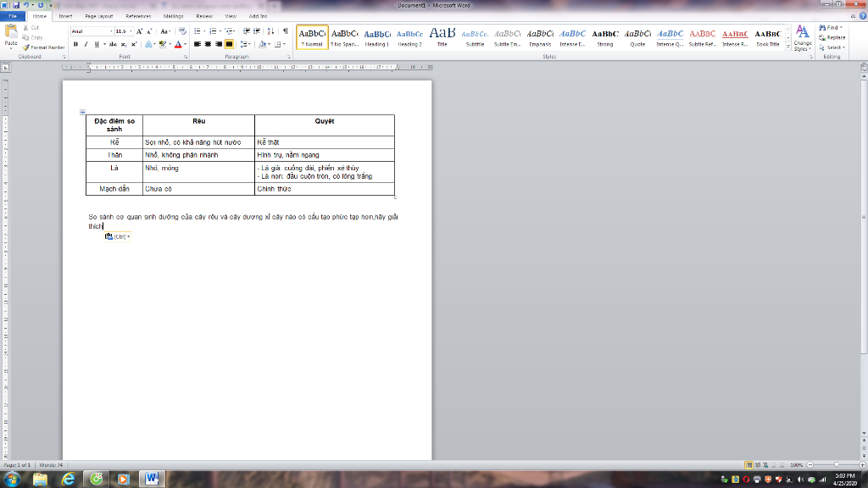Apply the No Spacing style
This screenshot has height=488, width=868.
(x=344, y=37)
